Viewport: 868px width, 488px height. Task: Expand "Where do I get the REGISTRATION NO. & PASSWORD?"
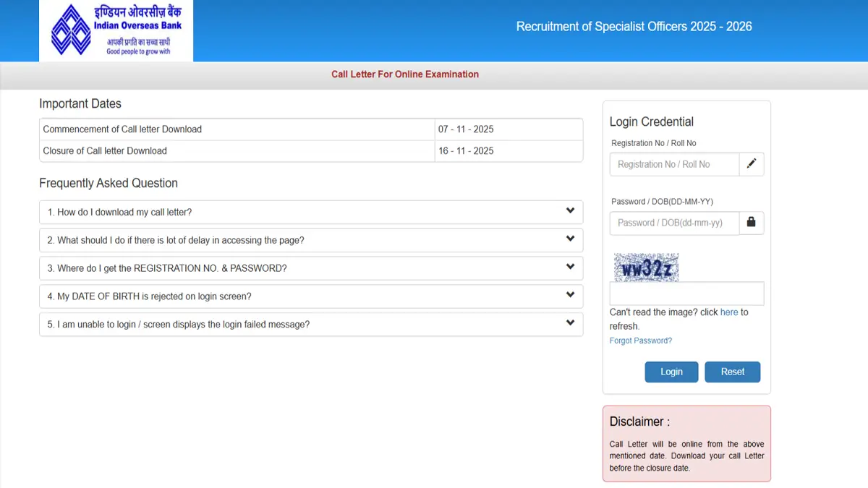coord(311,268)
